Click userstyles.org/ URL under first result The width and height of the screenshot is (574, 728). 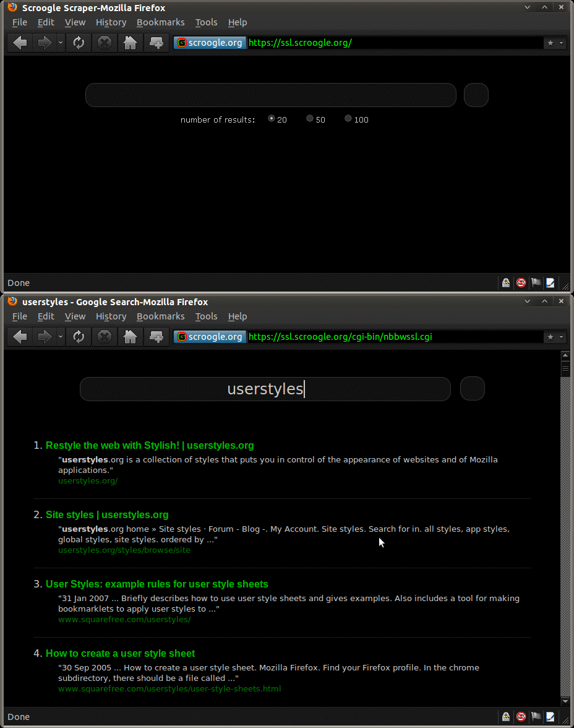click(88, 481)
